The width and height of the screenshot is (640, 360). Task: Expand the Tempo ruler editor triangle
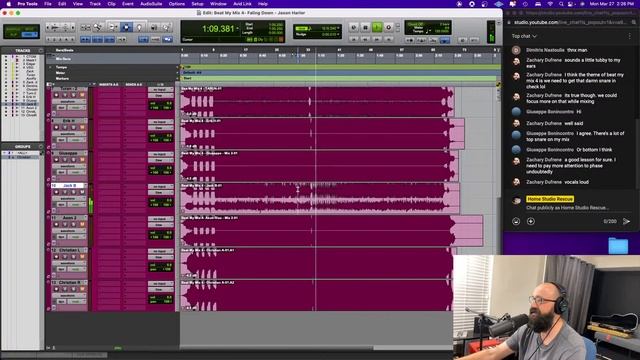pos(50,67)
